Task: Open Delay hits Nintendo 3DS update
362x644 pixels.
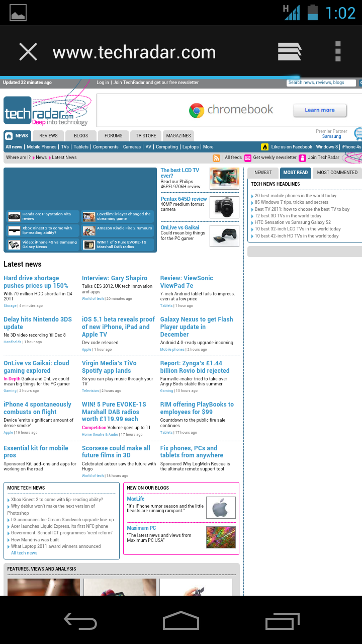Action: pyautogui.click(x=38, y=323)
